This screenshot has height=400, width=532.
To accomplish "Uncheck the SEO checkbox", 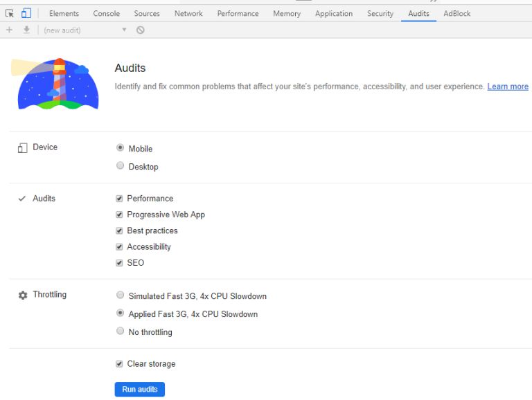I will pos(119,263).
